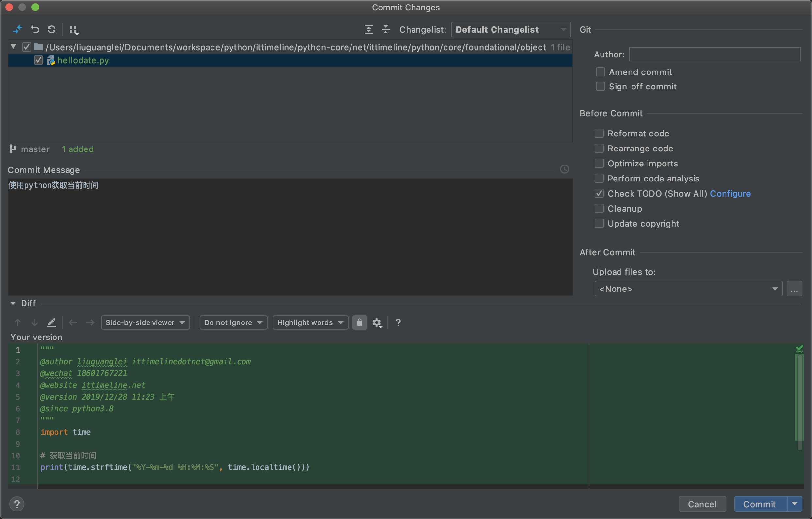Collapse the Diff section
Screen dimensions: 812x519
[13, 303]
